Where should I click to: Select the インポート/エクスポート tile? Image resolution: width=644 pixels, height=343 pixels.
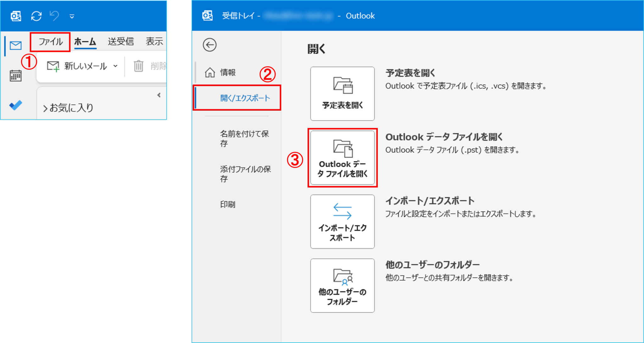[x=342, y=221]
